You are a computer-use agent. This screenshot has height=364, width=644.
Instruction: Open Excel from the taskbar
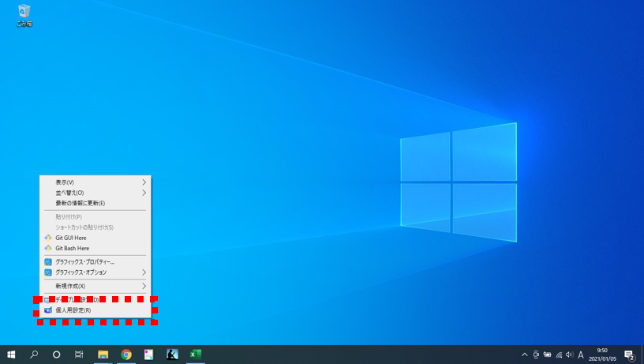point(196,355)
